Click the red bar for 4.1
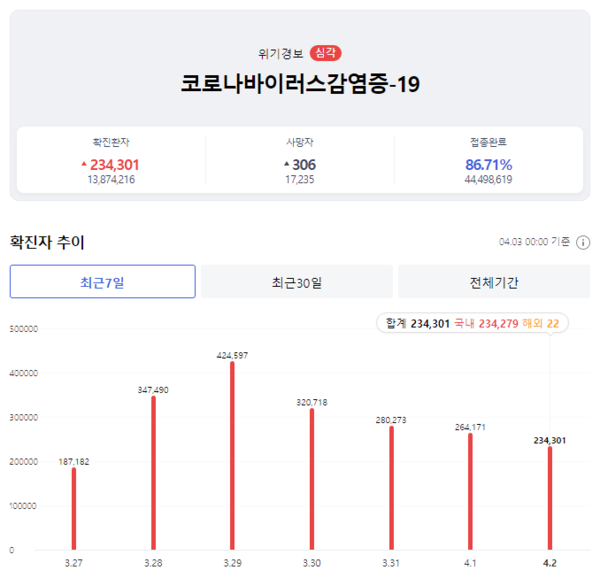 pyautogui.click(x=470, y=492)
